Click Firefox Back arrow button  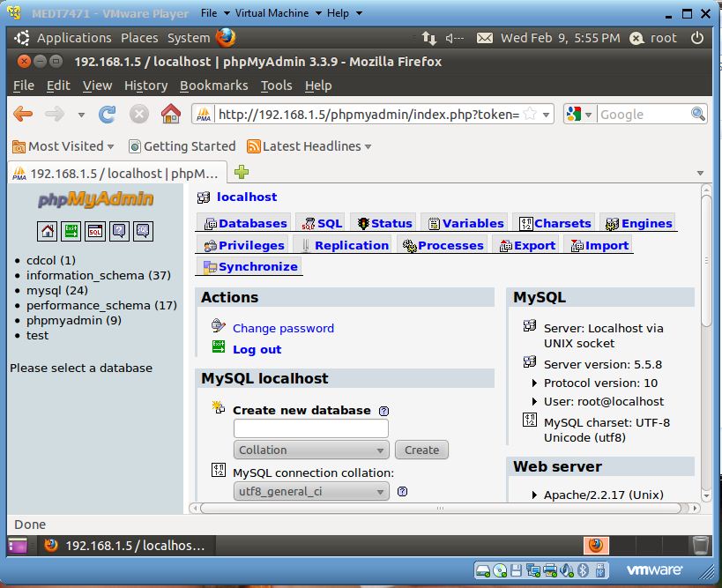coord(23,114)
